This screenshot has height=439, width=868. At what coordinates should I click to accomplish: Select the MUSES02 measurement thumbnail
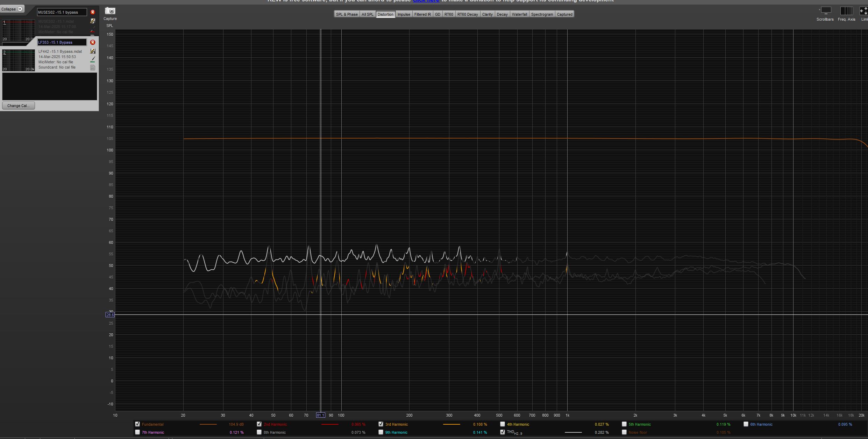(x=19, y=31)
